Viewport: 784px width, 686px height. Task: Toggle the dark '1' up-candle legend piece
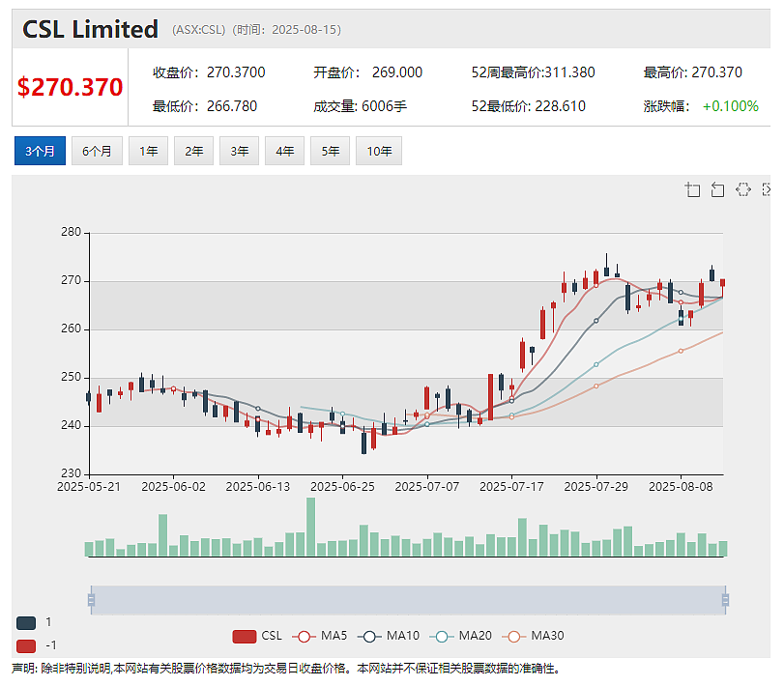coord(26,622)
